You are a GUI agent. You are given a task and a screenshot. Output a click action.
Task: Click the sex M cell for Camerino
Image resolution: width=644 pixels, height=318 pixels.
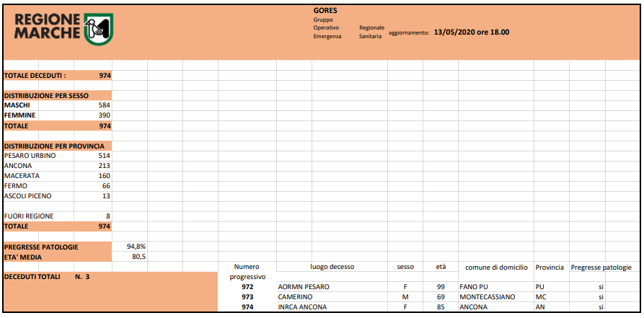(405, 296)
